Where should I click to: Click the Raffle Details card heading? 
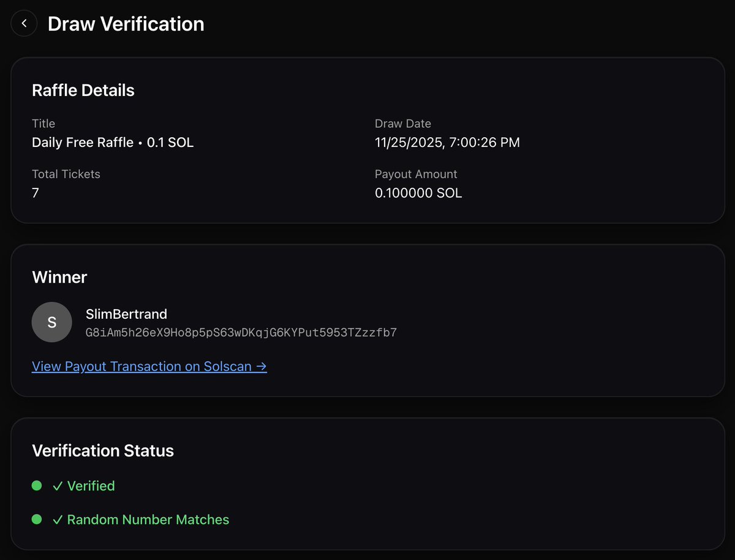click(83, 90)
